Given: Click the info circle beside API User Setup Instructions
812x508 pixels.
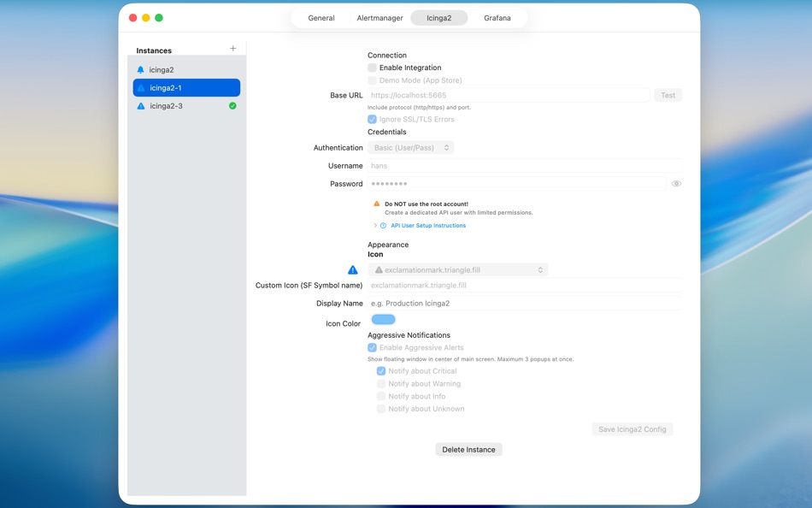Looking at the screenshot, I should click(381, 225).
